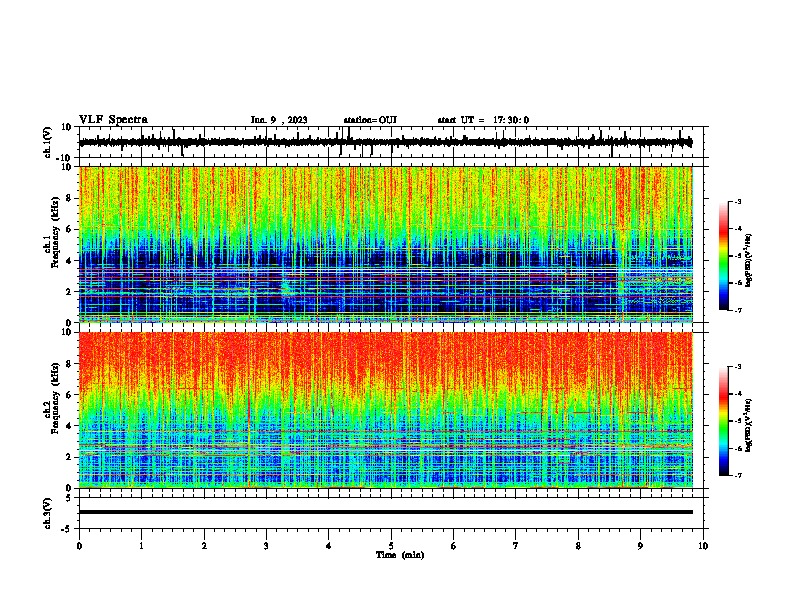792x612 pixels.
Task: Click the "ch.3(V)" axis label
Action: click(x=48, y=514)
